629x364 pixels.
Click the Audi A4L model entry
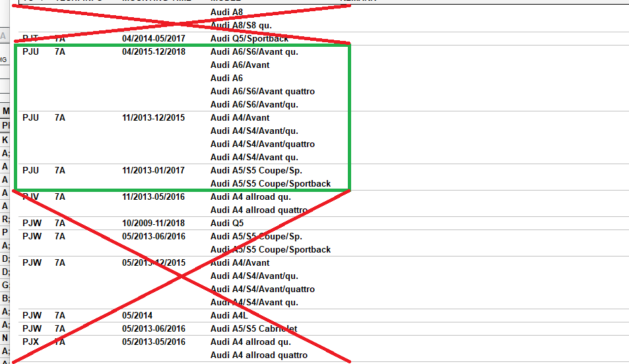(229, 315)
